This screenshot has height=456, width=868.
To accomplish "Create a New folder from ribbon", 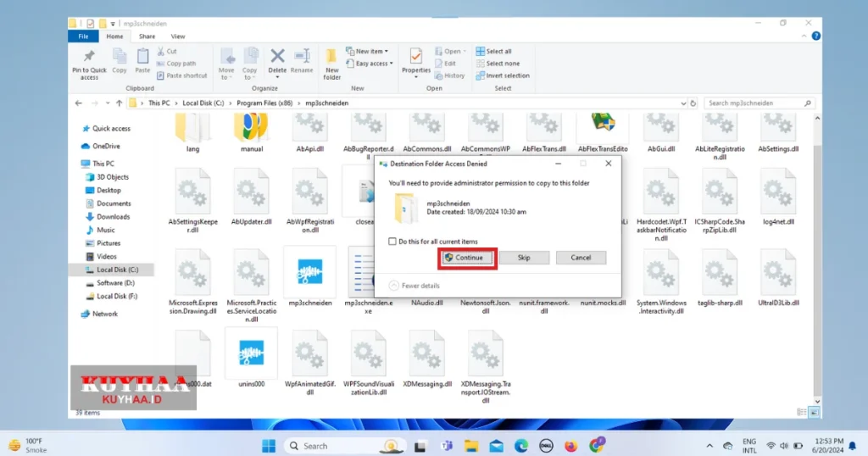I will (x=331, y=64).
